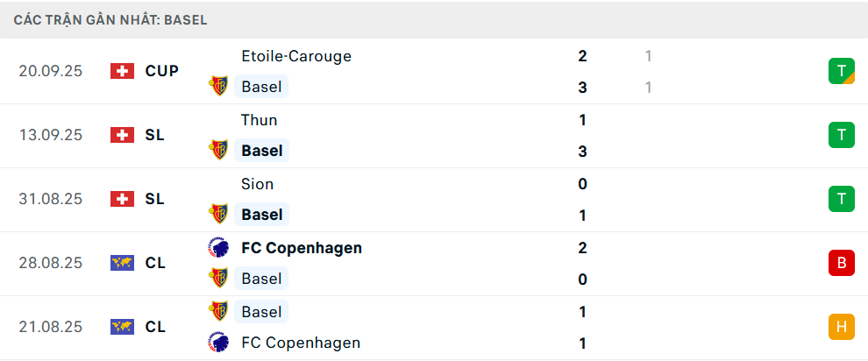Screen dimensions: 868x361
Task: Click the orange H draw badge
Action: (841, 327)
